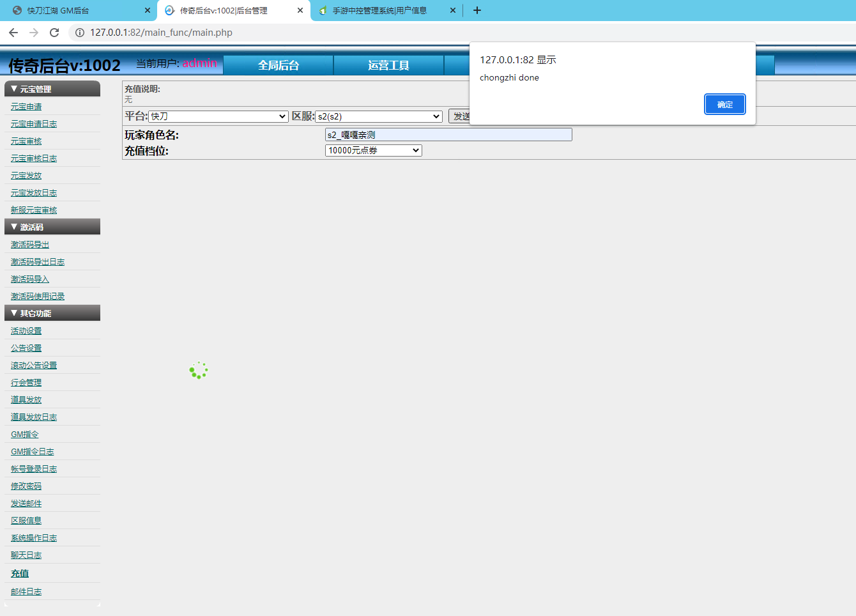Open the 区服 dropdown showing s2(s2)

tap(379, 116)
